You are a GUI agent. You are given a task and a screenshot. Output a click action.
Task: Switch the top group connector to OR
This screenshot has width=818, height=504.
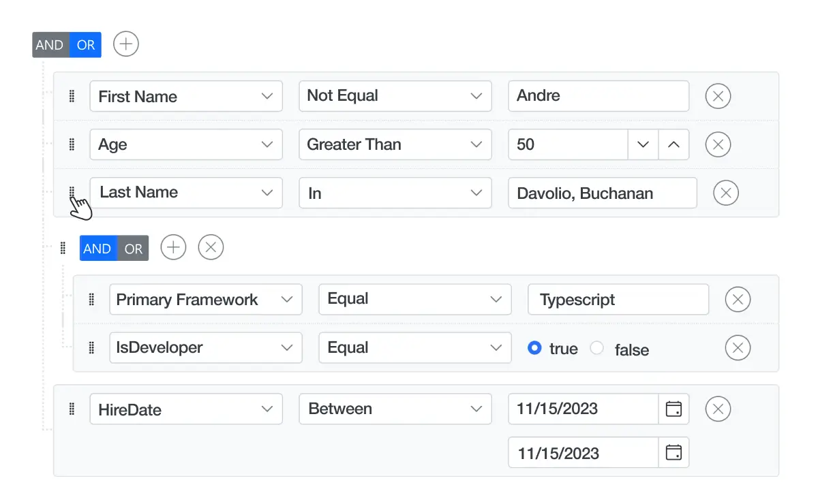pyautogui.click(x=86, y=45)
